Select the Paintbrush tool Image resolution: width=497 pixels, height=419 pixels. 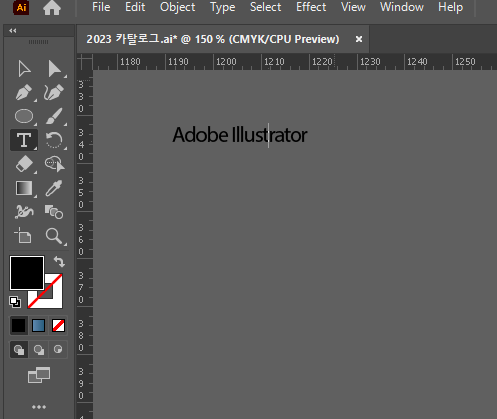coord(54,116)
